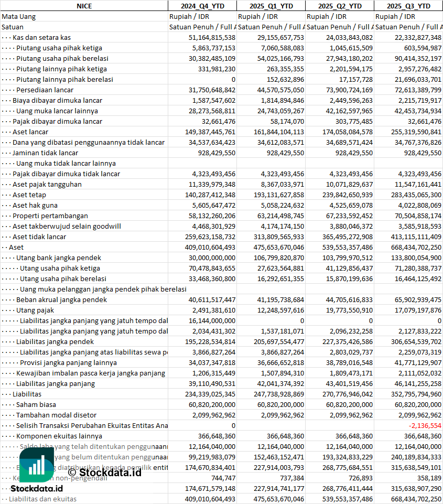Select the 2025_Q2_YTD column header

[x=340, y=6]
